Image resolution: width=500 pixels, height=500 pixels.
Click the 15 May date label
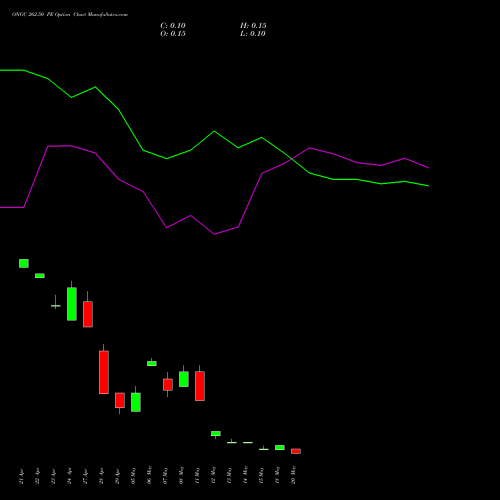[262, 476]
